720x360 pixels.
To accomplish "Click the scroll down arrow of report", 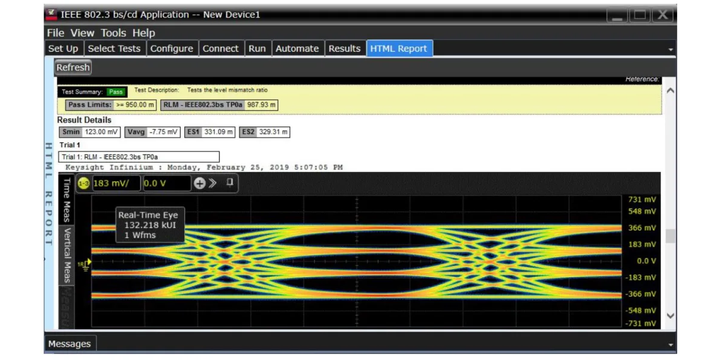I will [670, 316].
